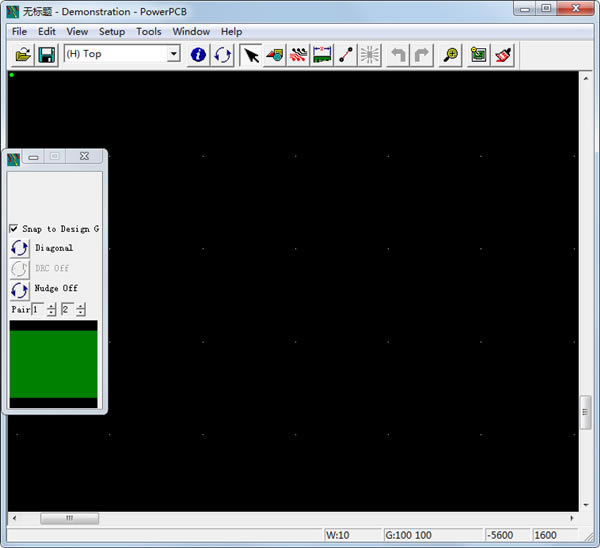Viewport: 600px width, 548px height.
Task: Toggle the Nudge Off button
Action: [x=19, y=289]
